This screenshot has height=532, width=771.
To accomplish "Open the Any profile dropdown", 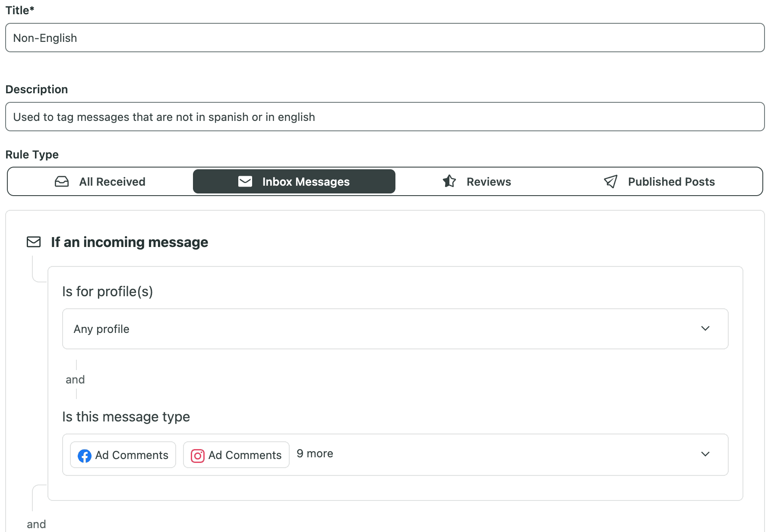I will point(394,329).
